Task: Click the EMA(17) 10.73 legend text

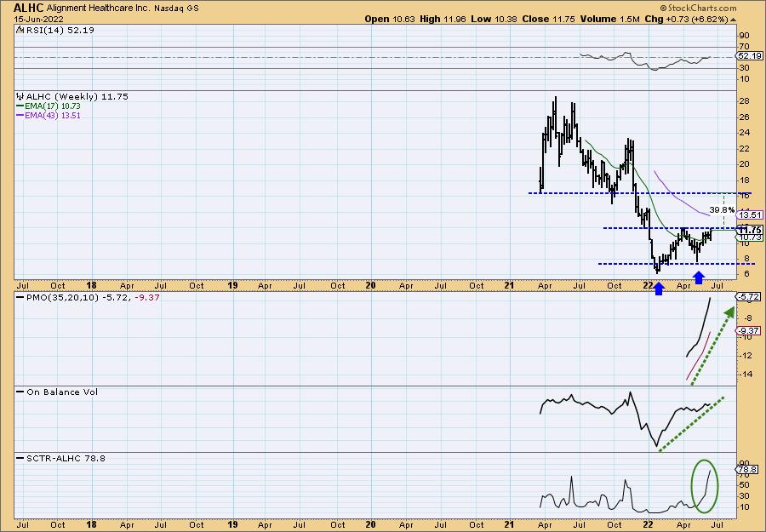Action: tap(54, 106)
